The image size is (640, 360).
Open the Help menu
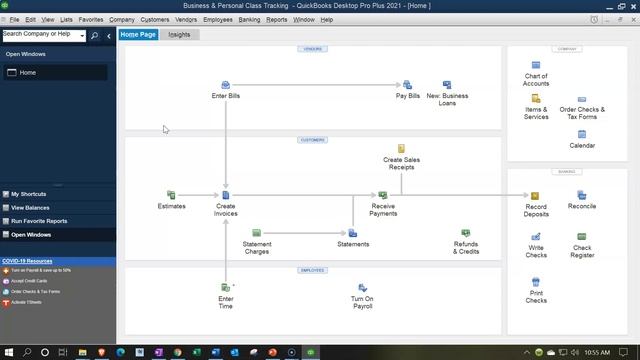click(x=327, y=20)
